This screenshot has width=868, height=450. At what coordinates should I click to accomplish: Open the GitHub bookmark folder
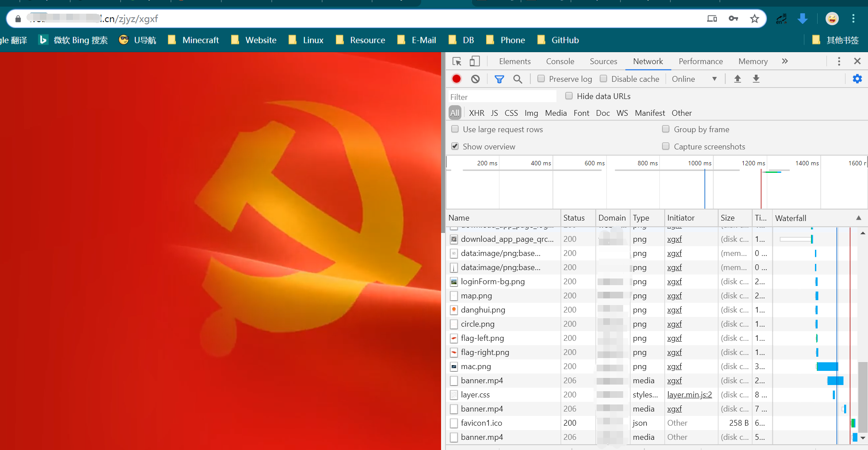click(558, 40)
